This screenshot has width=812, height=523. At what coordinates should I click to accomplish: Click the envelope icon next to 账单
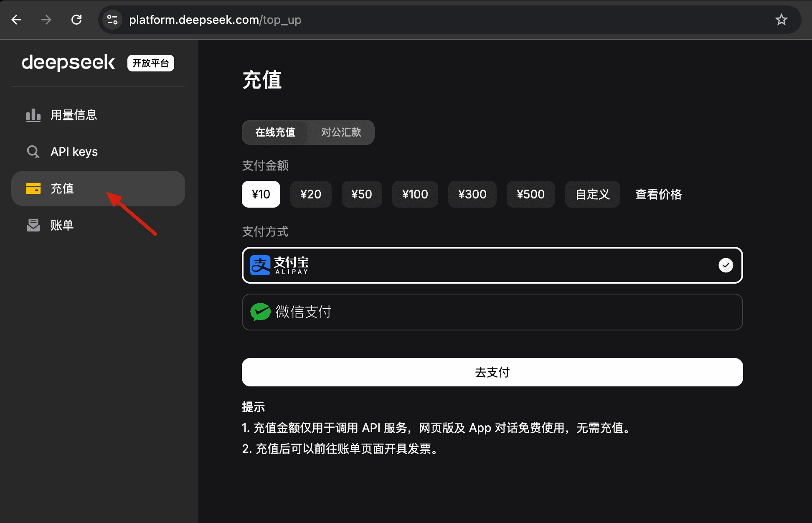click(33, 225)
